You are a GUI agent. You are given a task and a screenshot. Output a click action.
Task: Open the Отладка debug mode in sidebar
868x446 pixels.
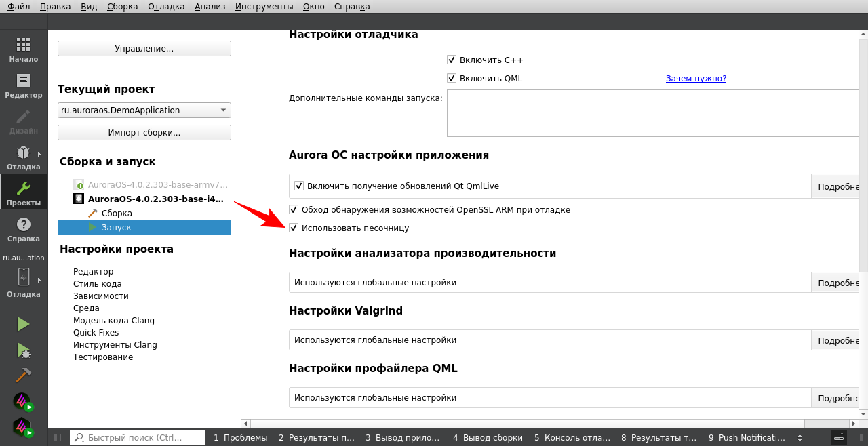[23, 157]
